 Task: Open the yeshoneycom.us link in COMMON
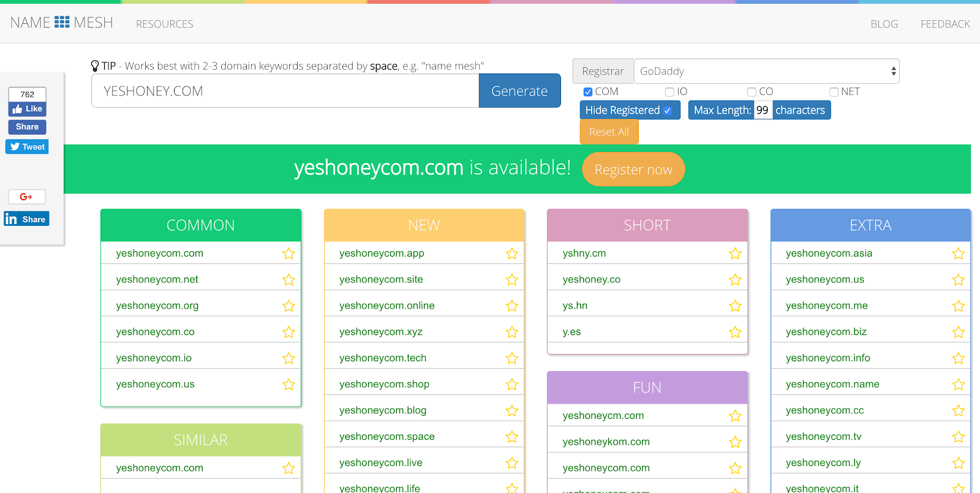(x=155, y=385)
